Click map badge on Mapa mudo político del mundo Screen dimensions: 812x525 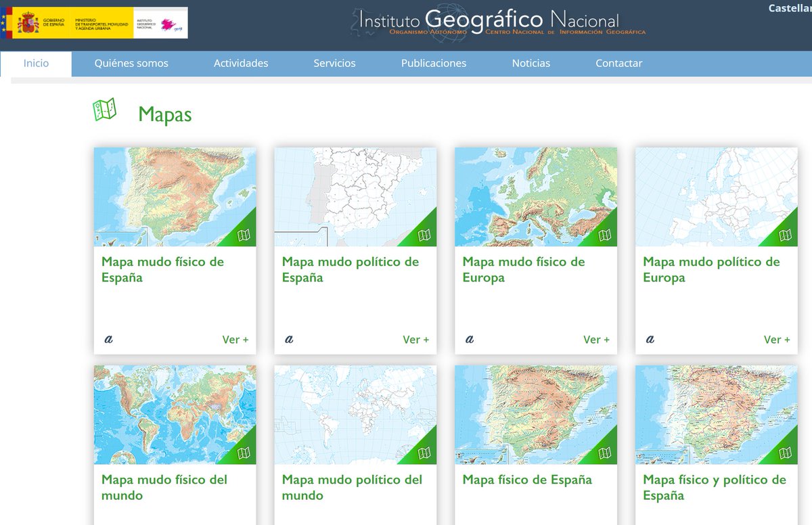point(425,453)
